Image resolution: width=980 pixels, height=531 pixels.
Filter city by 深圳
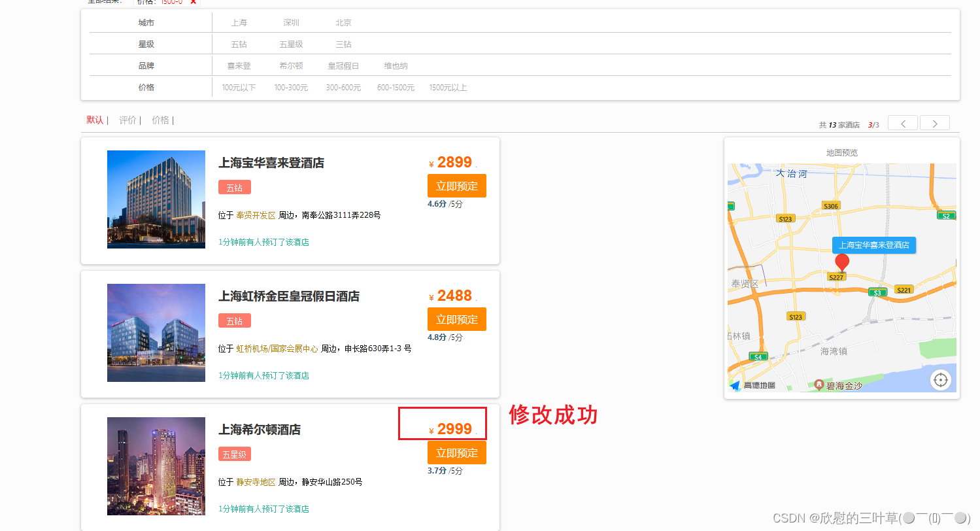pyautogui.click(x=292, y=23)
